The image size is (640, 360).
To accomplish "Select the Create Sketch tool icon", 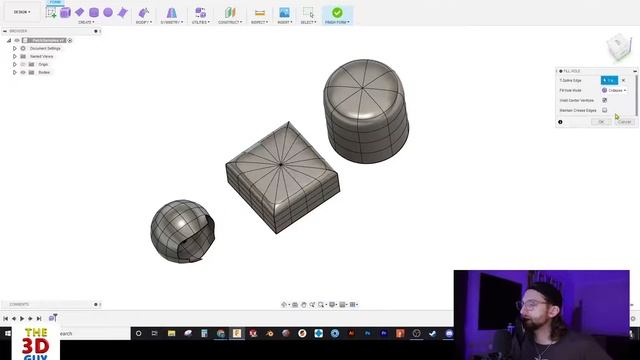I will [51, 13].
